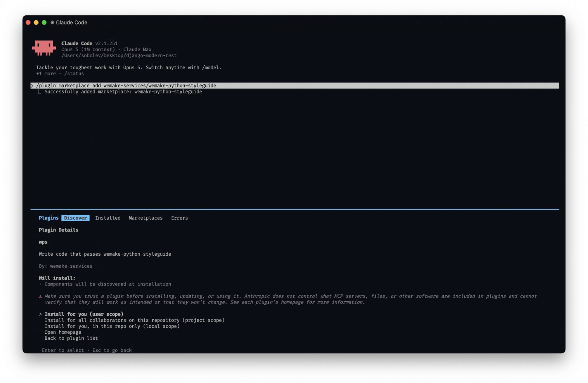Click the Plugins heading label
588x383 pixels.
point(49,218)
